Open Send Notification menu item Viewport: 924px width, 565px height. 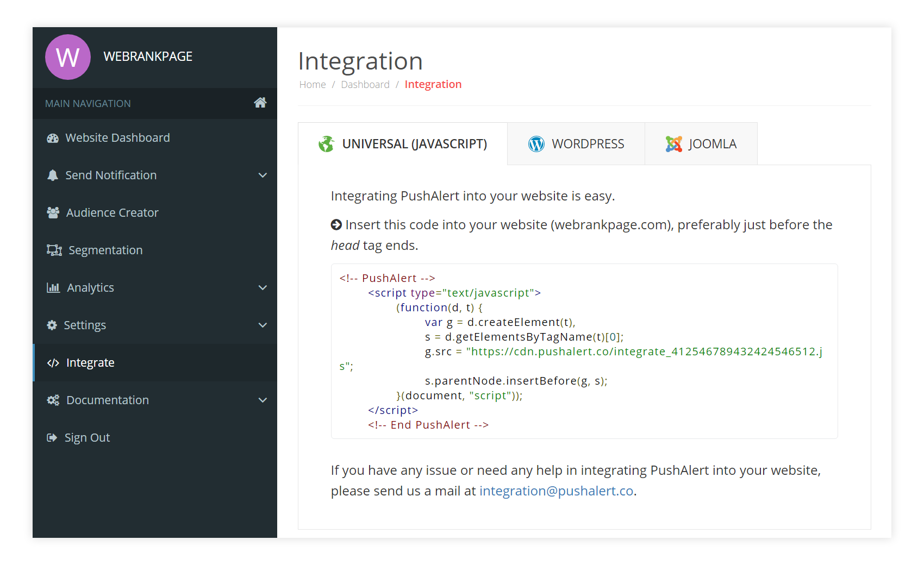pyautogui.click(x=155, y=175)
